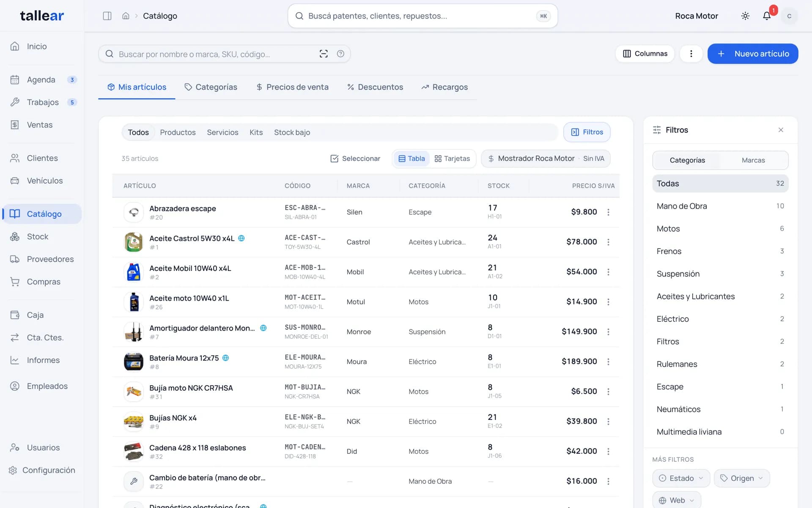Select Marcas filter segment
Viewport: 812px width, 508px height.
point(753,160)
